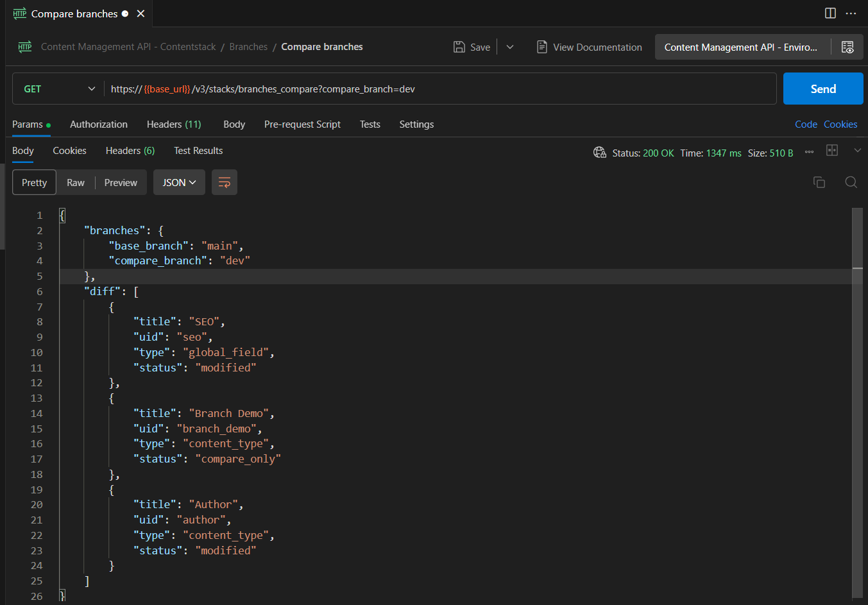Change the response pane layout icon
868x605 pixels.
tap(832, 150)
